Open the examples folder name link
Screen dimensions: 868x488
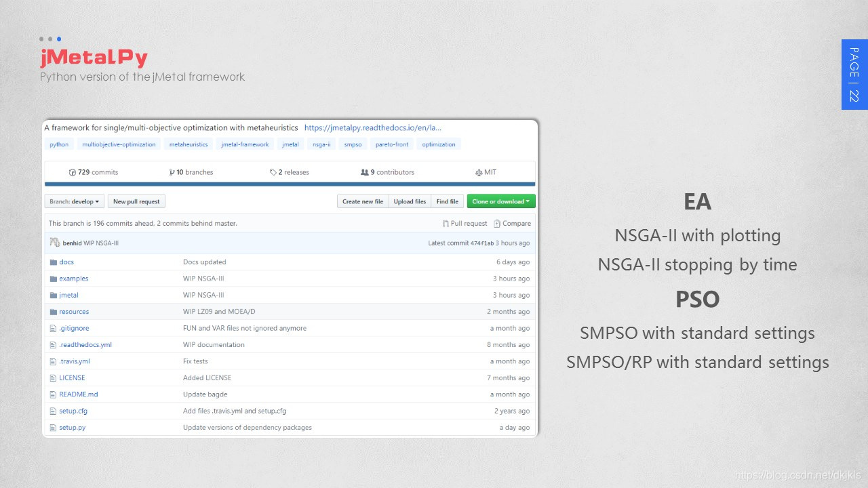74,279
